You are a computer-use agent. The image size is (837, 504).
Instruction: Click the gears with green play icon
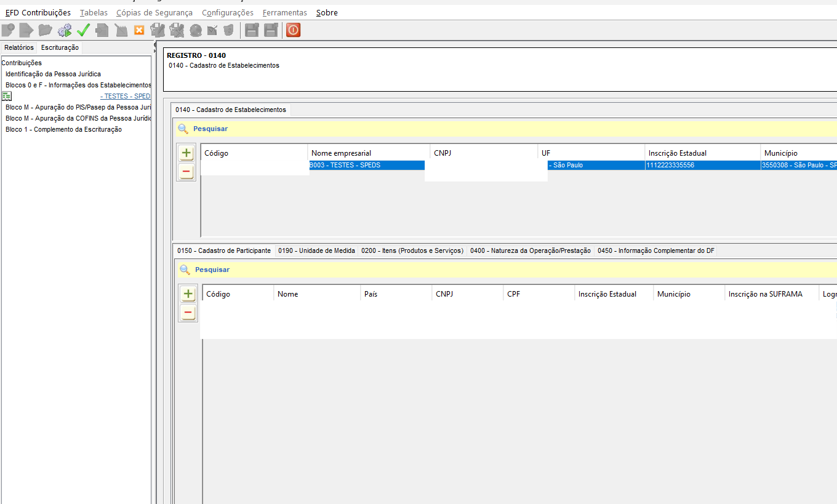click(64, 30)
